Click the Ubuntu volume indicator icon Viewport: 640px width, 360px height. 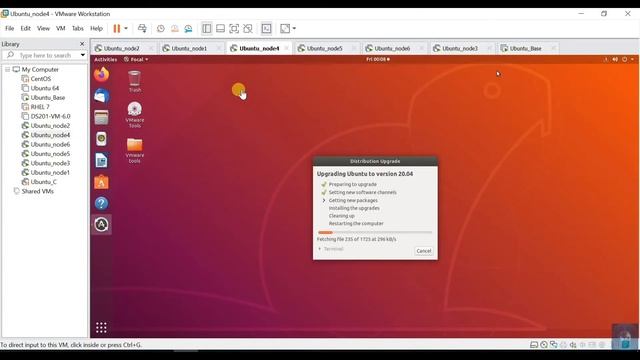click(x=615, y=60)
